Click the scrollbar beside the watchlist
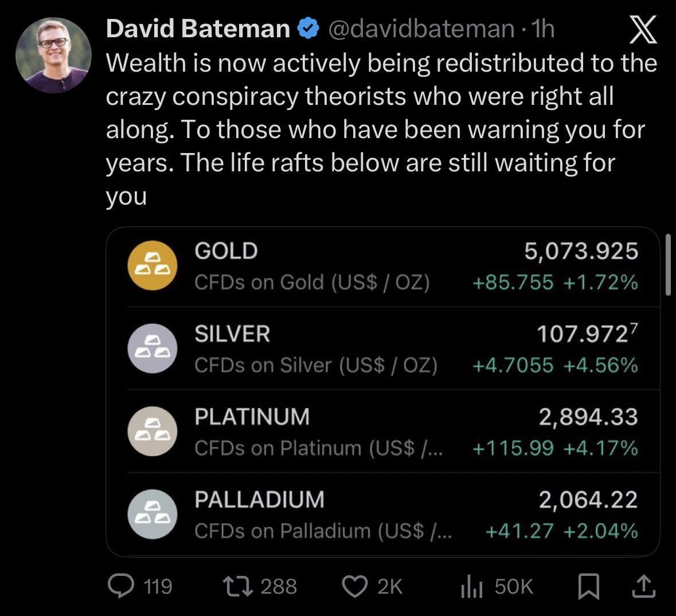The width and height of the screenshot is (676, 616). click(668, 264)
